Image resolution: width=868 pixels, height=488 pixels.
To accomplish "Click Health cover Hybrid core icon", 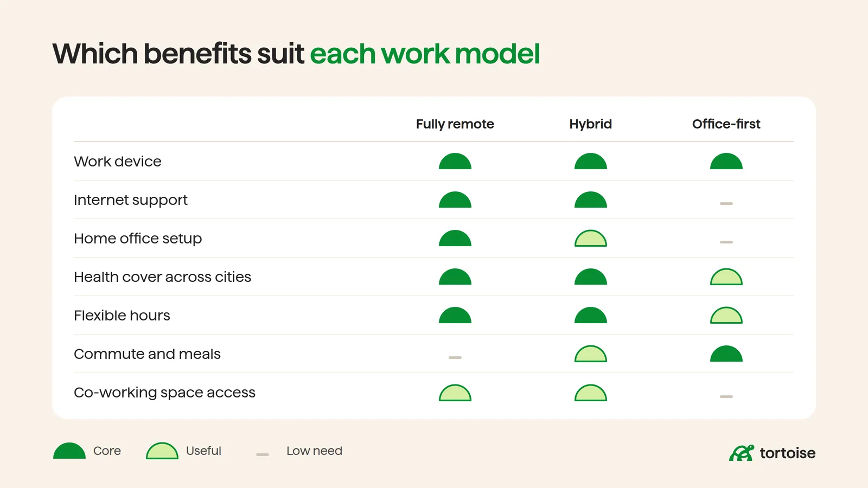I will pyautogui.click(x=591, y=277).
